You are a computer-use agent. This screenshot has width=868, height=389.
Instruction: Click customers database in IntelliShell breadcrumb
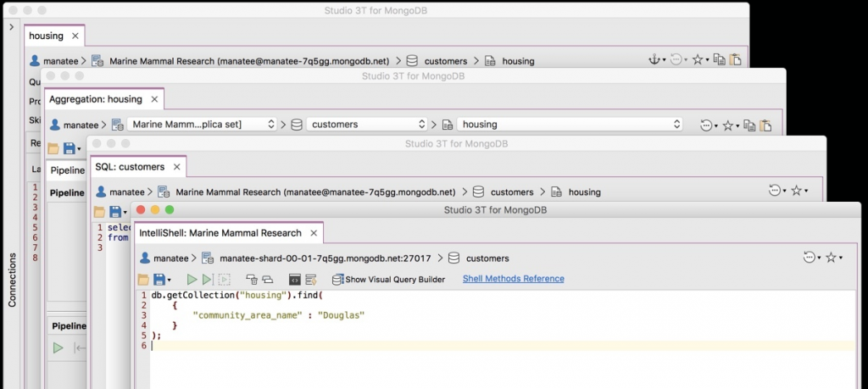click(479, 258)
